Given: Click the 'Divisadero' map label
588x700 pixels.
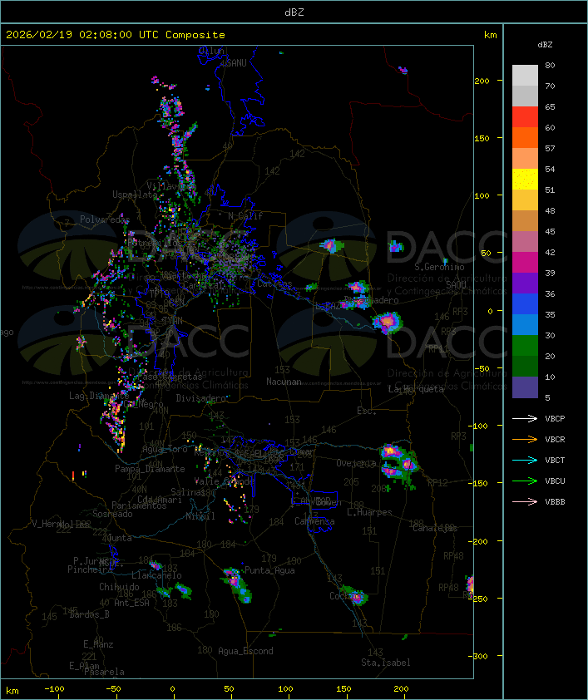Looking at the screenshot, I should (x=200, y=397).
